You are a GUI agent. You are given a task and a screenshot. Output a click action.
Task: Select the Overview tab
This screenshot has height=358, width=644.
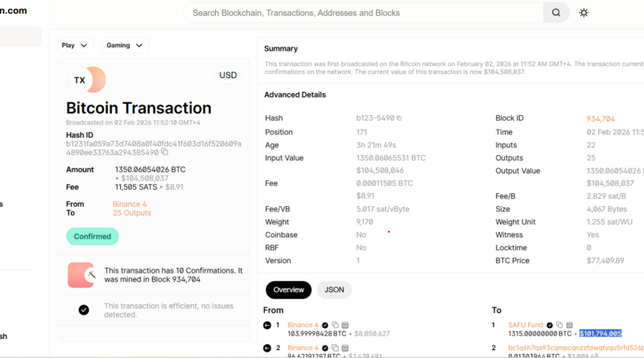[288, 290]
